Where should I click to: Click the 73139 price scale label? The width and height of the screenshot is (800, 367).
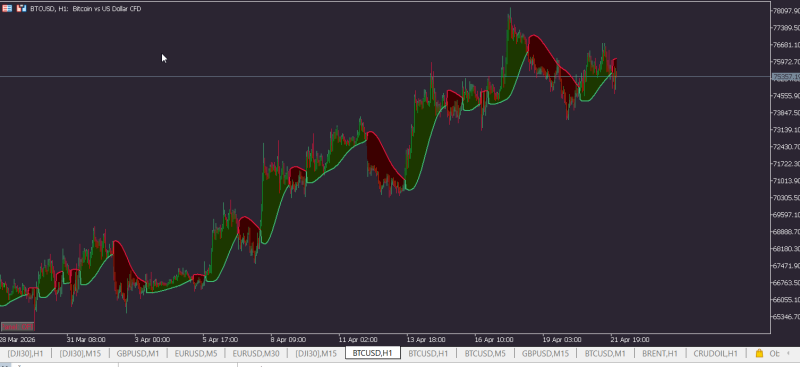[x=786, y=130]
